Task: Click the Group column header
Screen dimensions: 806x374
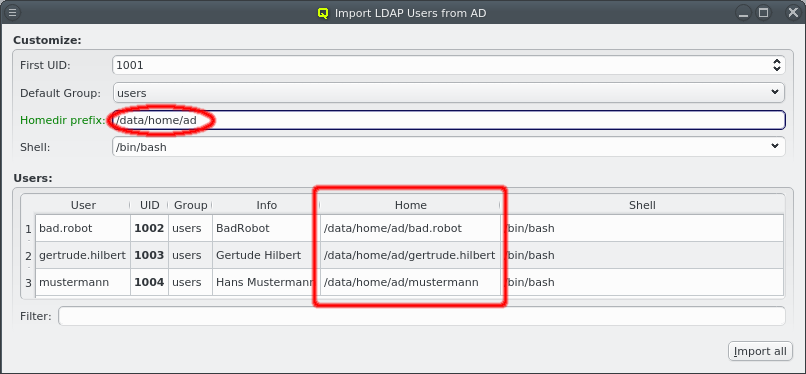Action: (x=190, y=205)
